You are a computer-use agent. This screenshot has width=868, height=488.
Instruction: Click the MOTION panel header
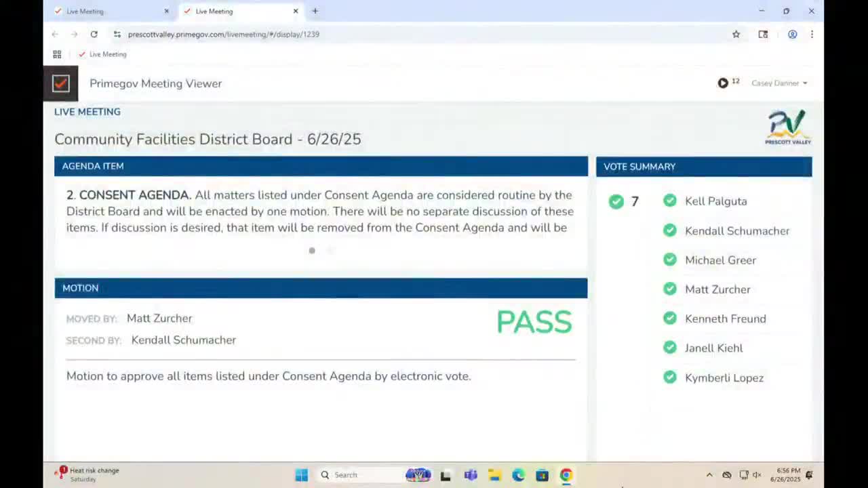(x=321, y=288)
